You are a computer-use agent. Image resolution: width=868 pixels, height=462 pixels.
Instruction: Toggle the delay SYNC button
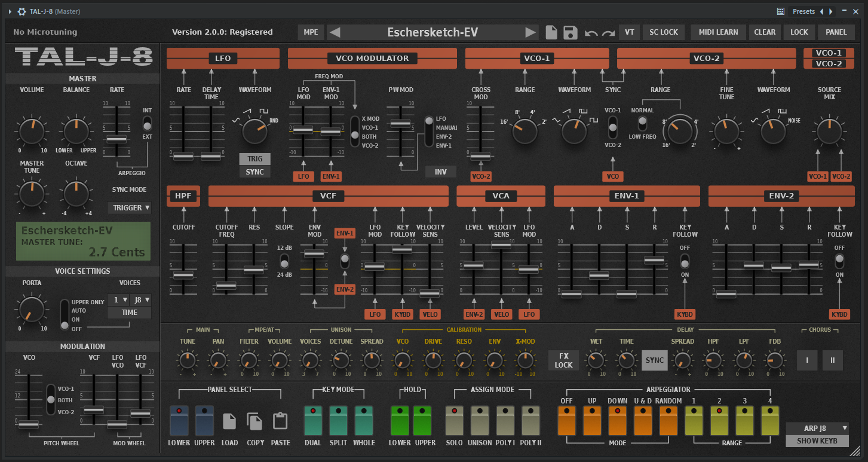click(655, 360)
